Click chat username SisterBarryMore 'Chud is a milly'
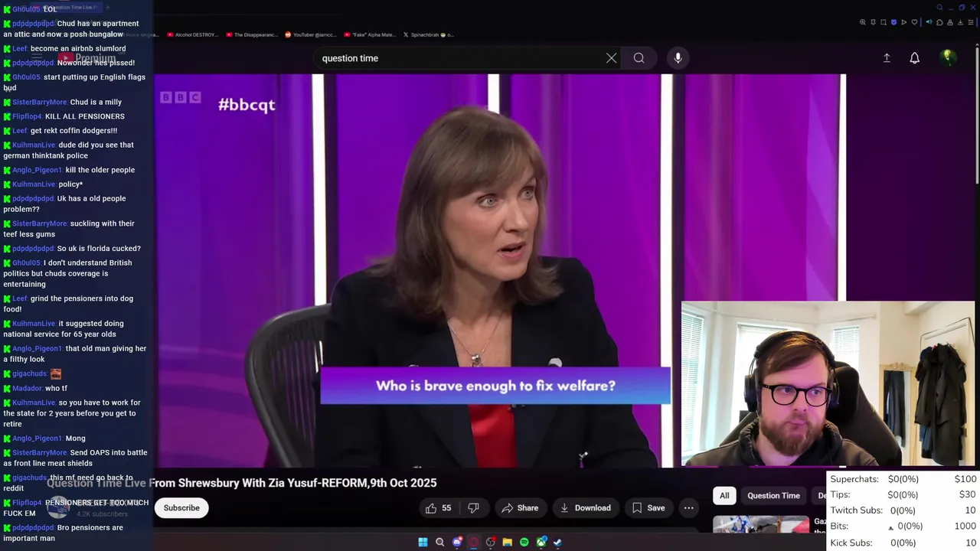Screen dimensions: 980x551 tap(40, 102)
